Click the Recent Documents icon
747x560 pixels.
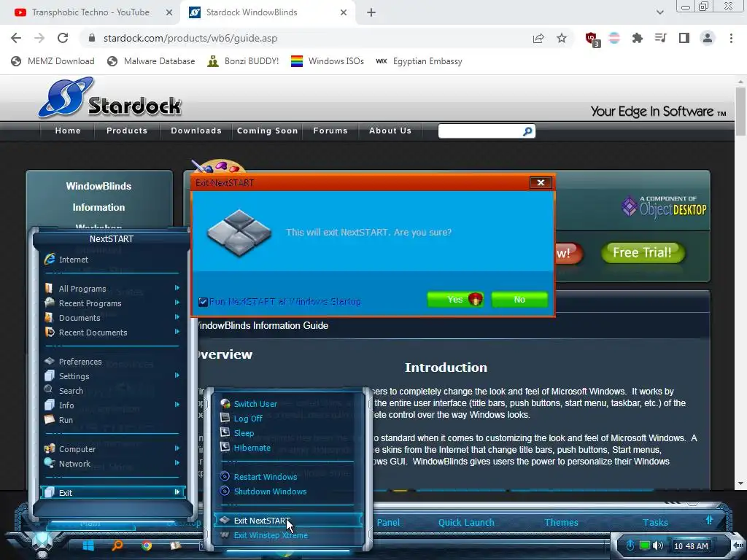pyautogui.click(x=49, y=332)
